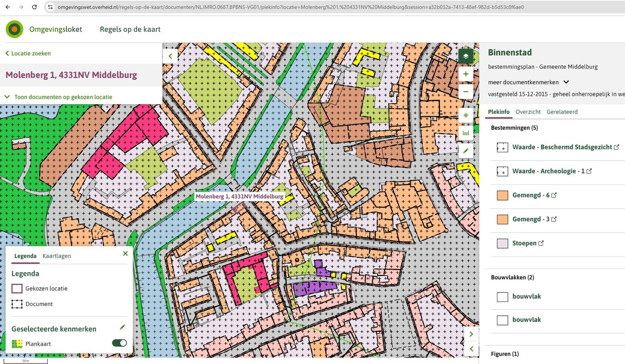Viewport: 625px width, 364px height.
Task: Click the orange Gemengd - 6 swatch
Action: (x=502, y=195)
